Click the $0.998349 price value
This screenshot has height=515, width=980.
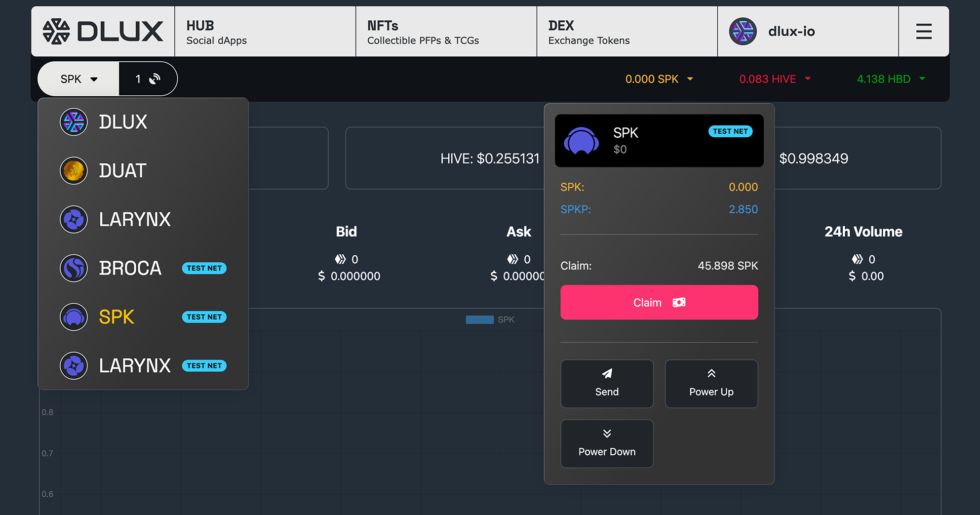click(x=814, y=158)
